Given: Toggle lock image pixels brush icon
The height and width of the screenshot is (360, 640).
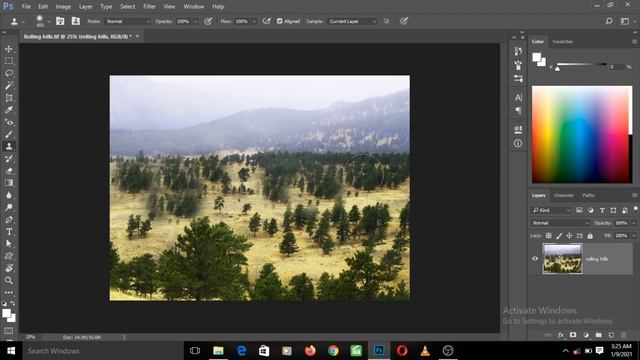Looking at the screenshot, I should click(559, 236).
